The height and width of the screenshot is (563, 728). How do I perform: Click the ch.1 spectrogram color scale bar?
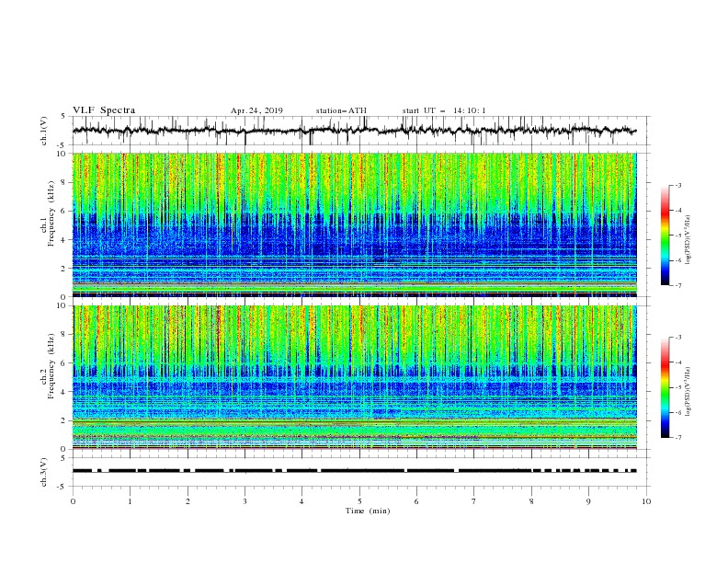[665, 236]
